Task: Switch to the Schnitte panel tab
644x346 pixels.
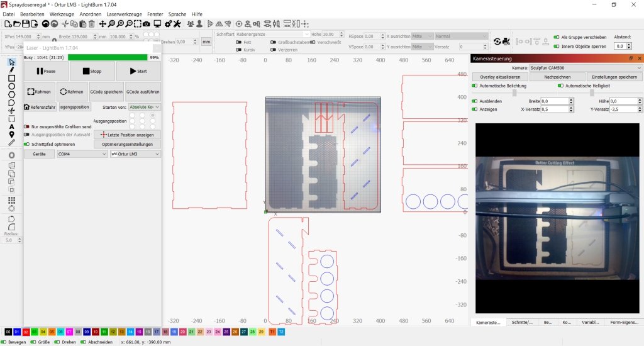Action: coord(521,322)
